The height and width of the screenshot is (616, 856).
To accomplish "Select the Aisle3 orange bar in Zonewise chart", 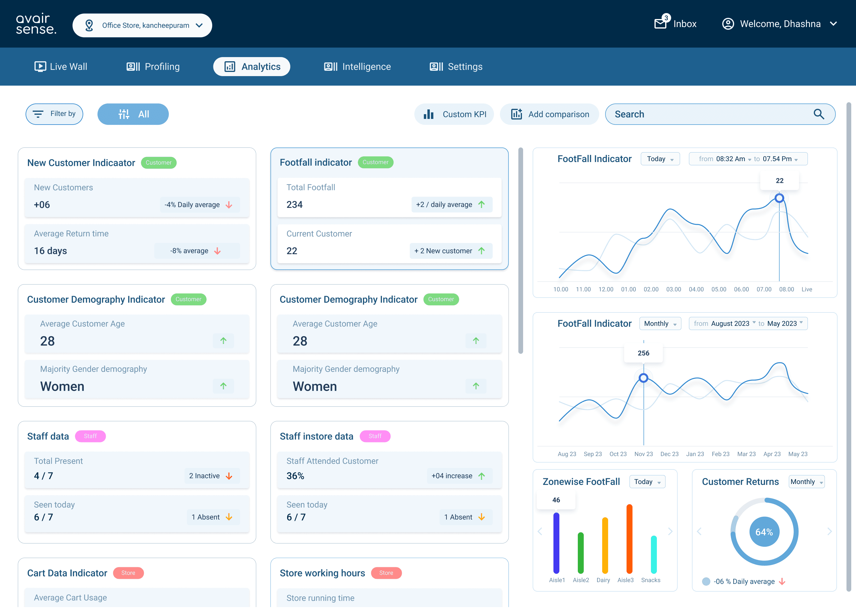I will pos(629,539).
